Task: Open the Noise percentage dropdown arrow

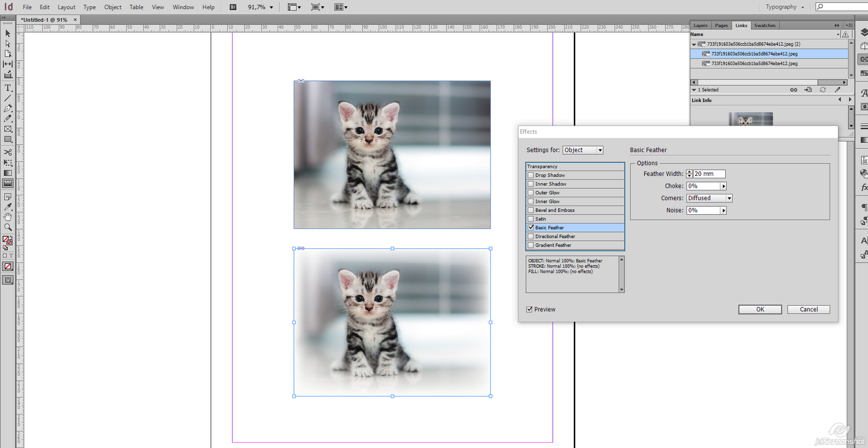Action: point(723,211)
